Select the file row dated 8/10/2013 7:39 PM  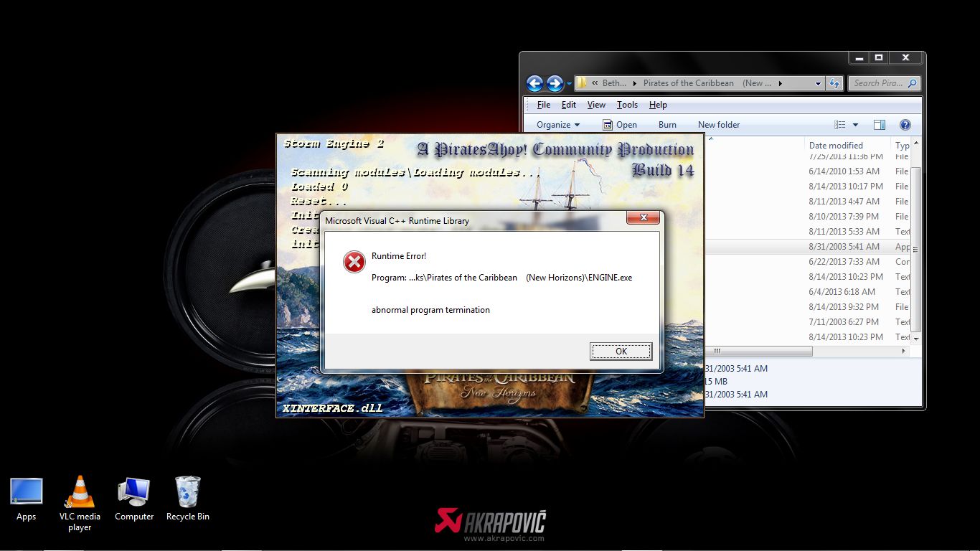pos(809,217)
